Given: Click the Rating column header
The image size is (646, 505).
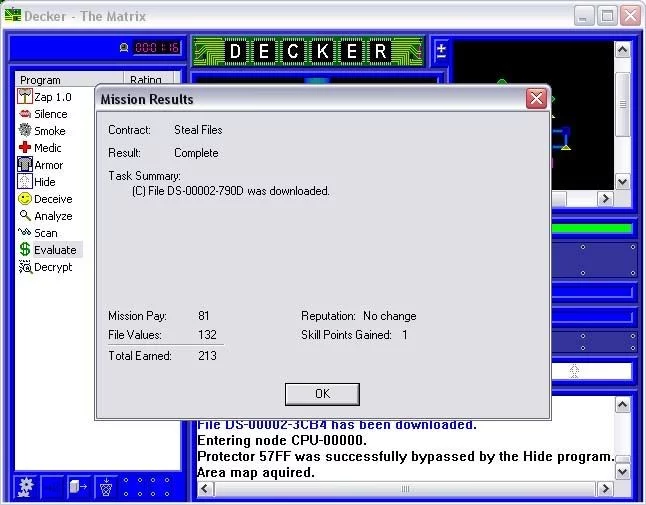Looking at the screenshot, I should tap(147, 80).
